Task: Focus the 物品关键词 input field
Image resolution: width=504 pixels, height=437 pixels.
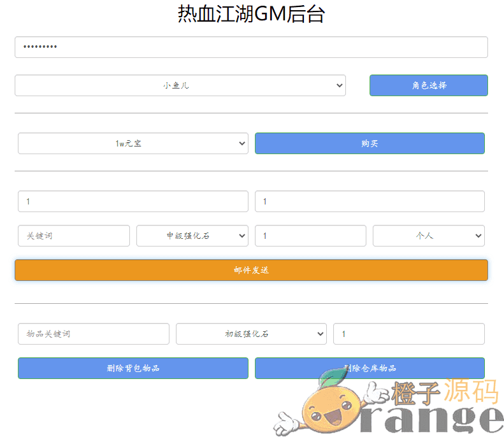Action: click(x=94, y=334)
